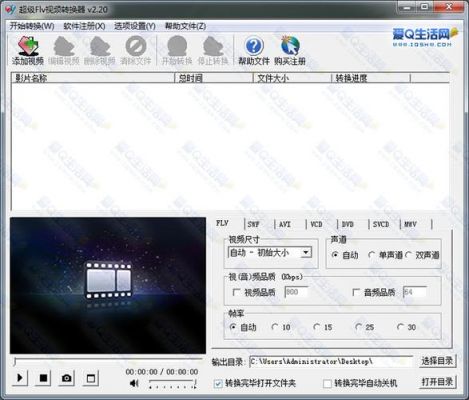Expand the video size (视频尺寸) dropdown

click(306, 252)
